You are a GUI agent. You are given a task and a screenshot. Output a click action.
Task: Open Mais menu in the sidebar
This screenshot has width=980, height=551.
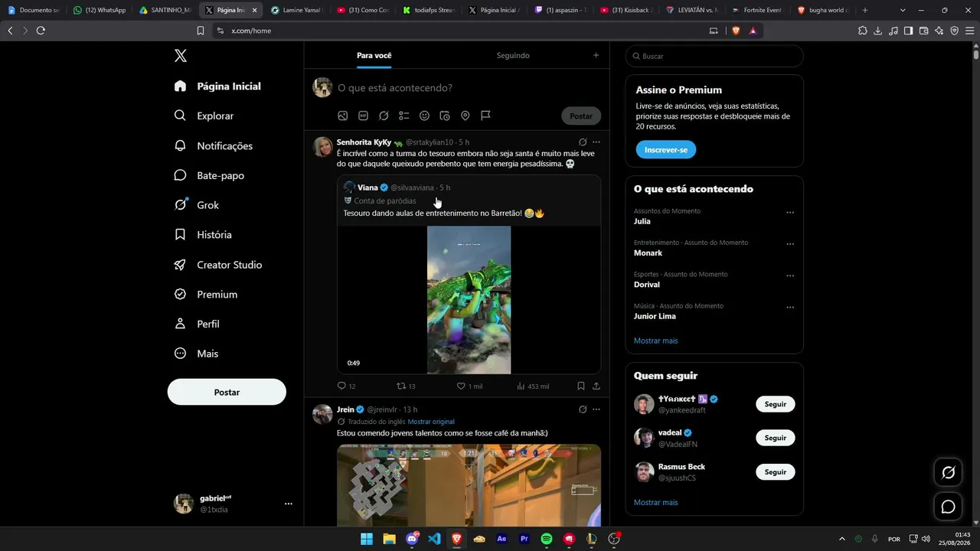pyautogui.click(x=196, y=354)
